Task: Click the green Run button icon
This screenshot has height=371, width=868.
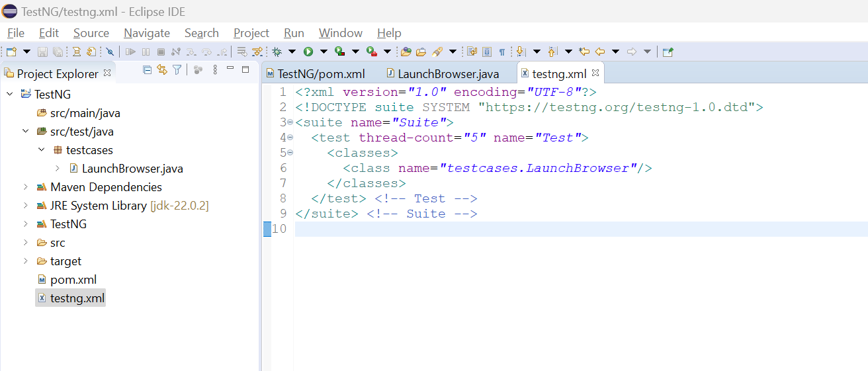Action: point(308,52)
